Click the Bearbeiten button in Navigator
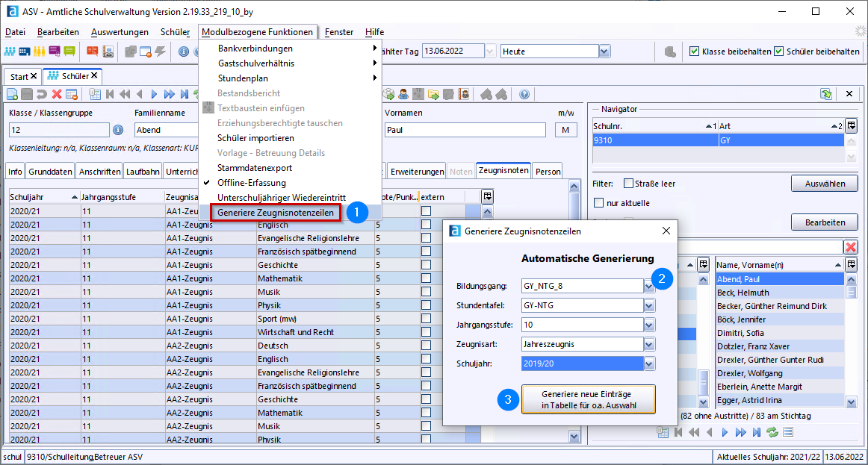868x465 pixels. pyautogui.click(x=825, y=222)
